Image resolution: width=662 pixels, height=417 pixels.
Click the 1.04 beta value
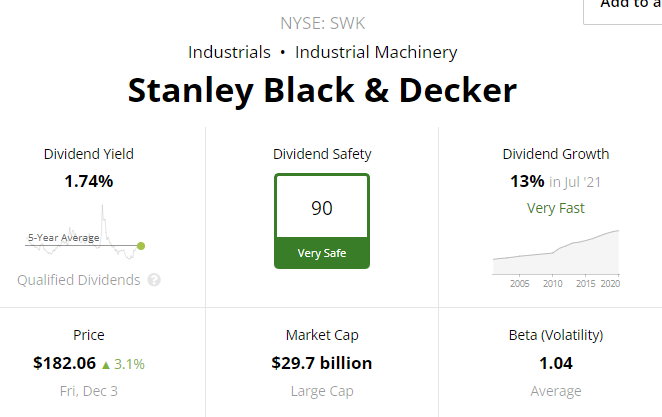[x=556, y=363]
